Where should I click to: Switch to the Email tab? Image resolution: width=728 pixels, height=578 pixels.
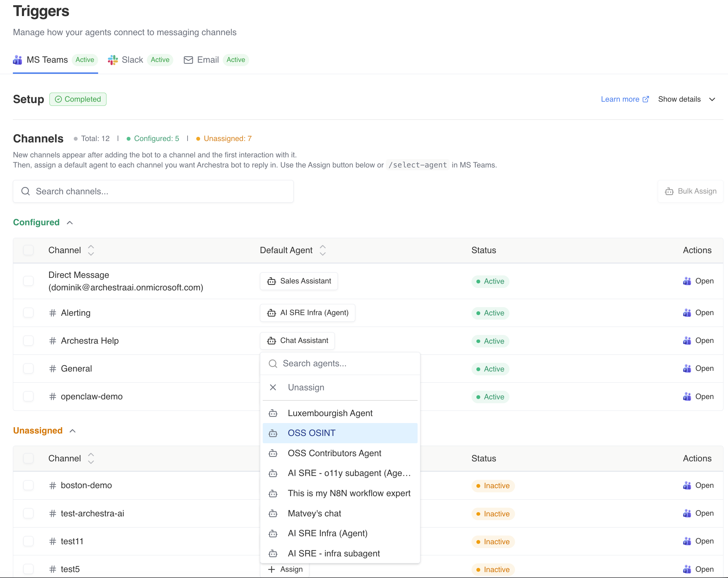[x=208, y=60]
